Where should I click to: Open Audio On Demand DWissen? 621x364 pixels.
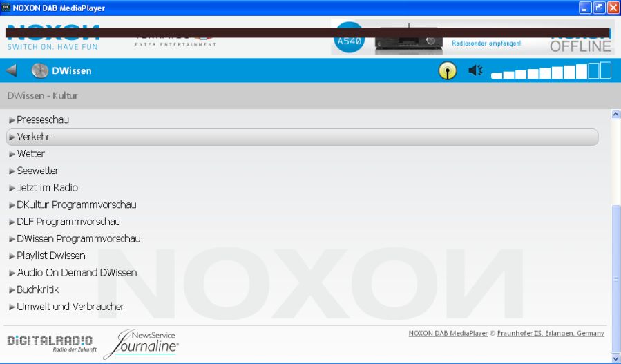point(77,273)
